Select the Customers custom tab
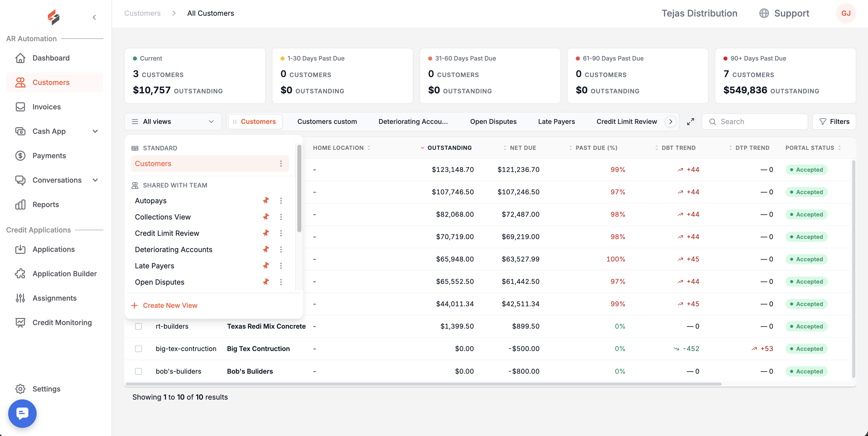The height and width of the screenshot is (436, 868). coord(327,122)
